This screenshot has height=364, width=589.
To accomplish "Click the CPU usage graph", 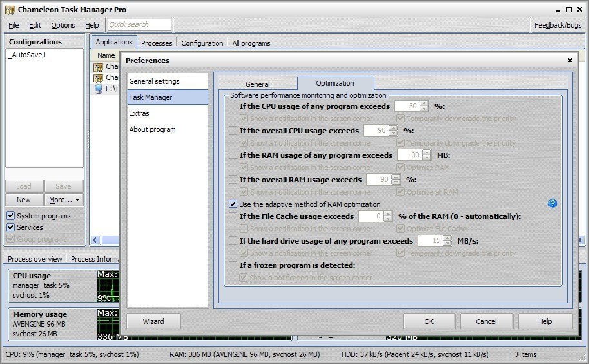I will (x=108, y=286).
